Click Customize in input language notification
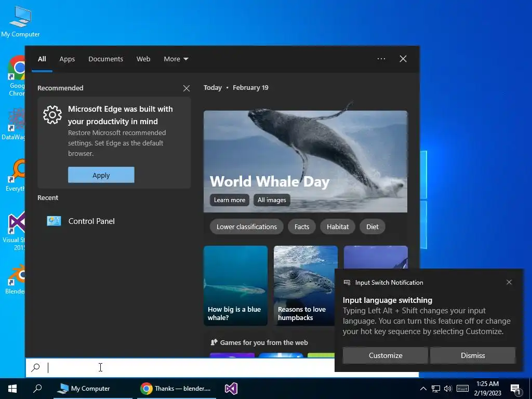Viewport: 532px width, 399px height. pos(385,355)
